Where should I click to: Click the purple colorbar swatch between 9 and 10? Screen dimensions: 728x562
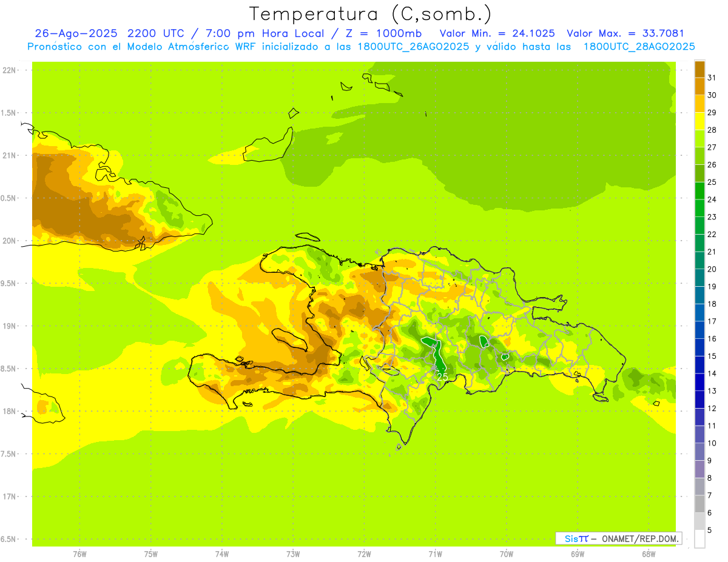click(699, 452)
